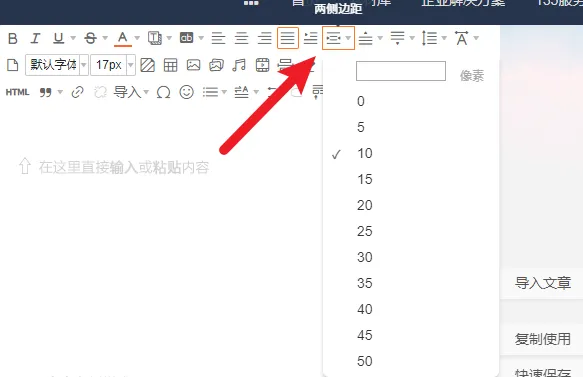The width and height of the screenshot is (583, 377).
Task: Click the text conversion A icon
Action: tap(242, 92)
